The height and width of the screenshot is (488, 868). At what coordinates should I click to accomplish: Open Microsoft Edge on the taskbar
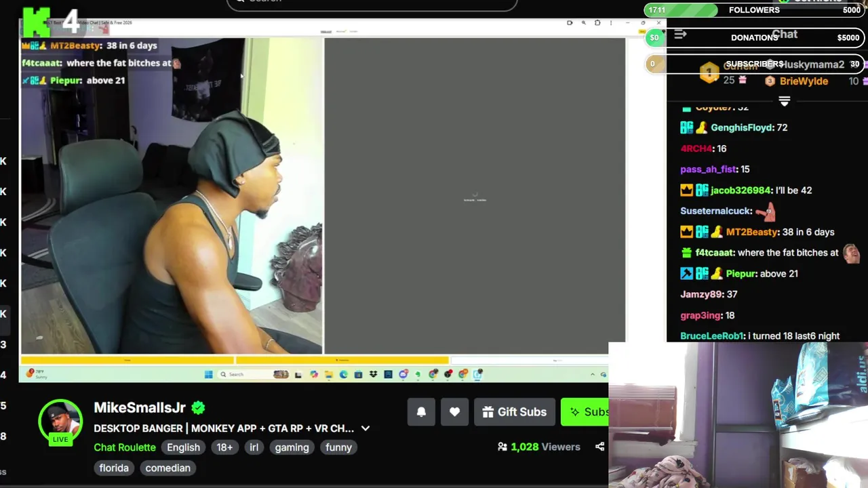click(x=344, y=374)
